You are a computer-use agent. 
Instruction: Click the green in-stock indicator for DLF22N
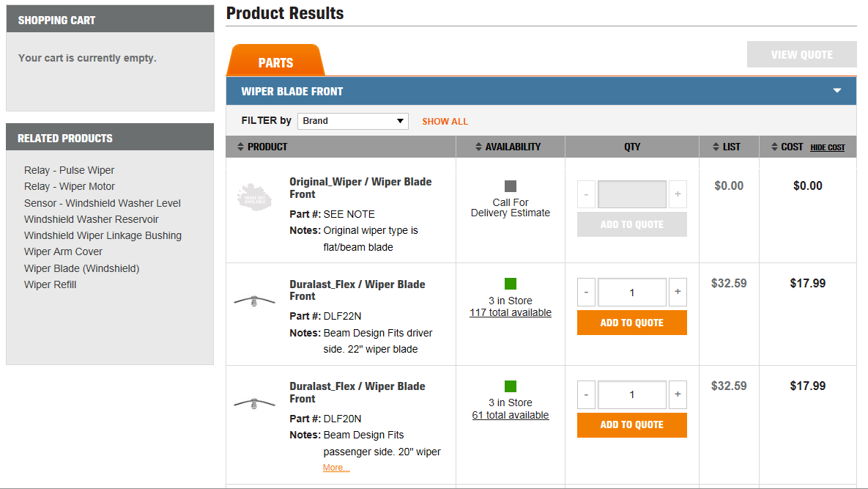click(510, 284)
